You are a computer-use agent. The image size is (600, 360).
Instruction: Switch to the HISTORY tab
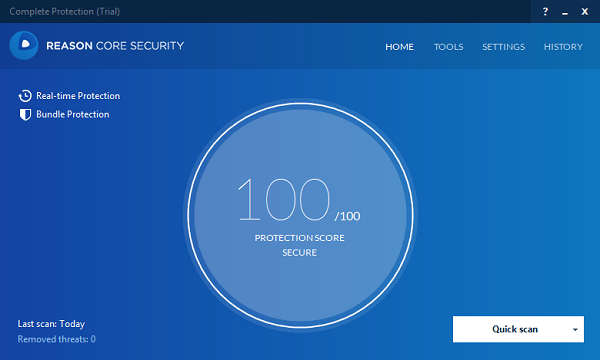563,47
